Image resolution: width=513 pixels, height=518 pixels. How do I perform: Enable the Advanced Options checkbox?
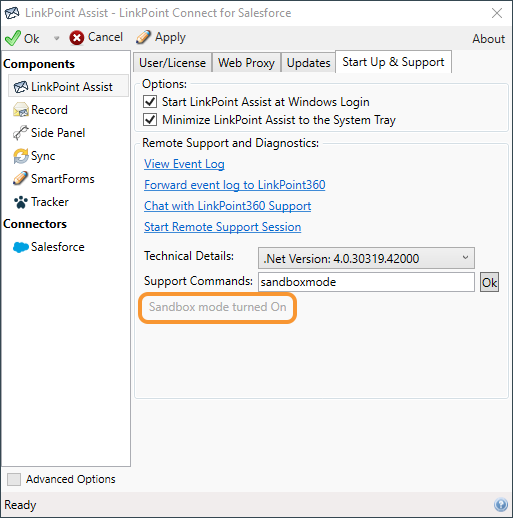tap(14, 479)
